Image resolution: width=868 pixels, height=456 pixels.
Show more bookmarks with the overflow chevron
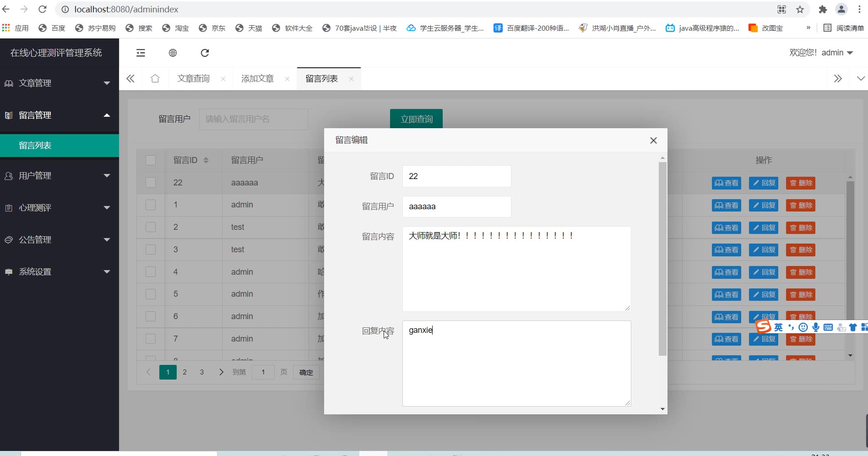point(808,28)
